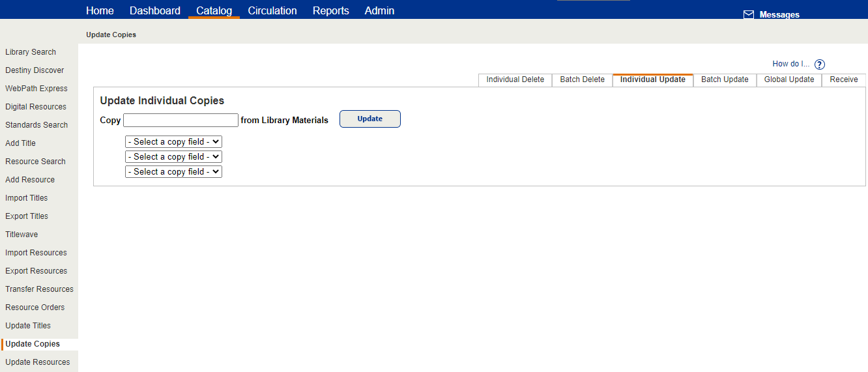Open the Circulation menu
This screenshot has height=372, width=868.
[272, 10]
